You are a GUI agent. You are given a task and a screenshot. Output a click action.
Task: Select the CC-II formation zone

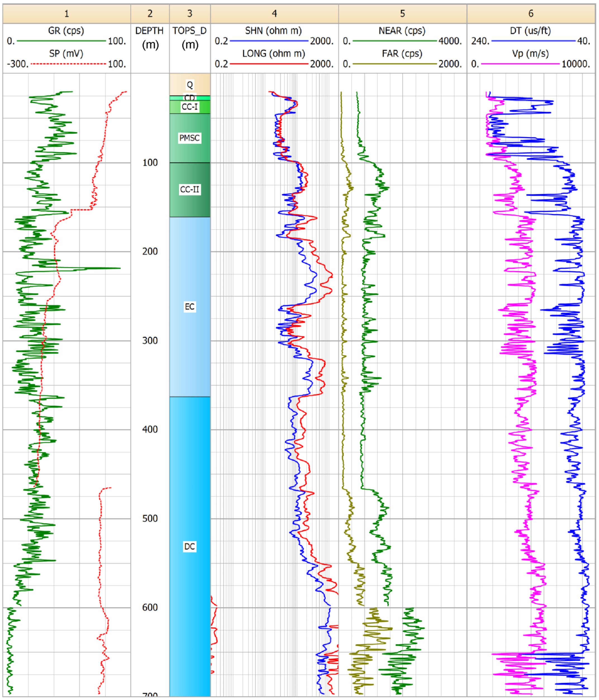pyautogui.click(x=189, y=190)
